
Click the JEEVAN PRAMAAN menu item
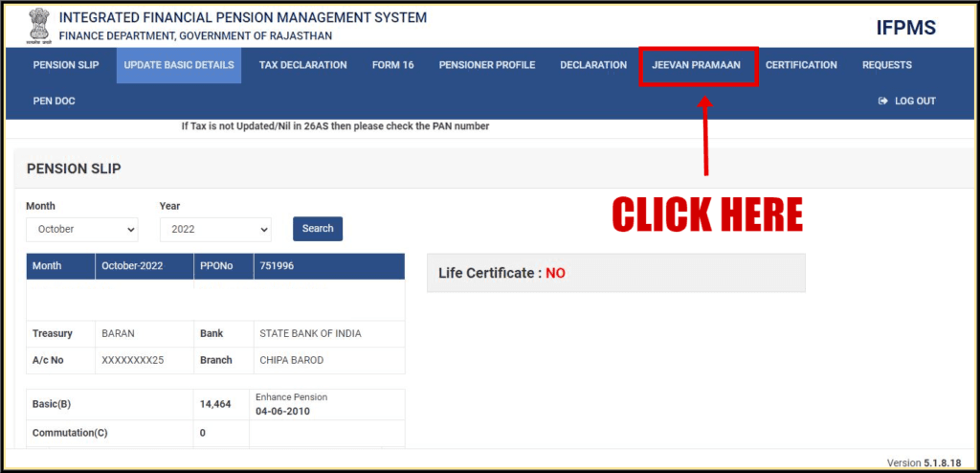pyautogui.click(x=697, y=65)
